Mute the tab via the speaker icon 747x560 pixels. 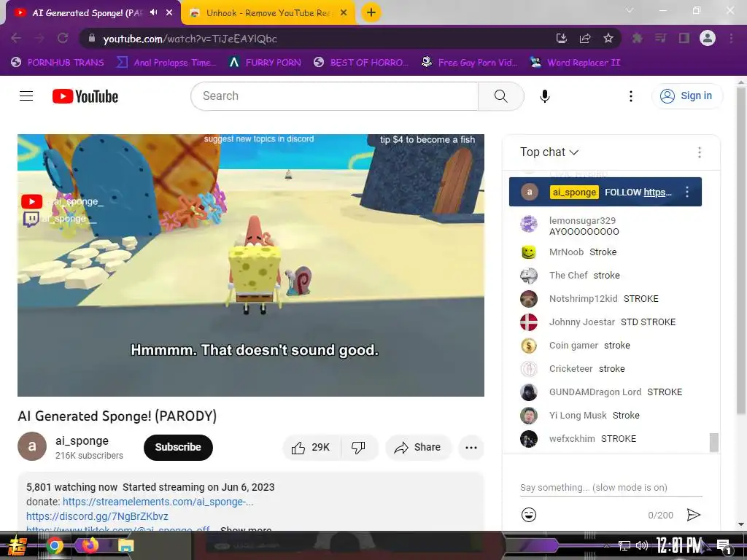click(x=153, y=12)
